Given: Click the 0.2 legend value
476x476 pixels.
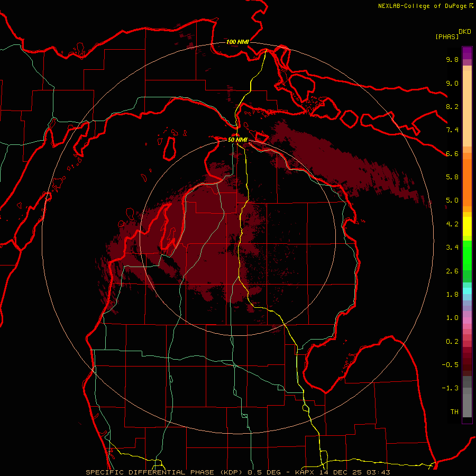Looking at the screenshot, I should (x=452, y=342).
